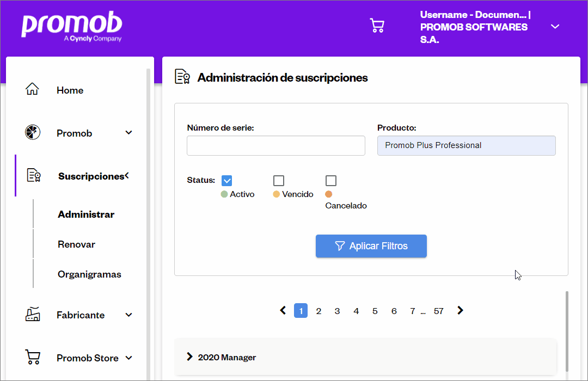Click the Vencido status label
Screen dimensions: 588x381
coord(298,194)
